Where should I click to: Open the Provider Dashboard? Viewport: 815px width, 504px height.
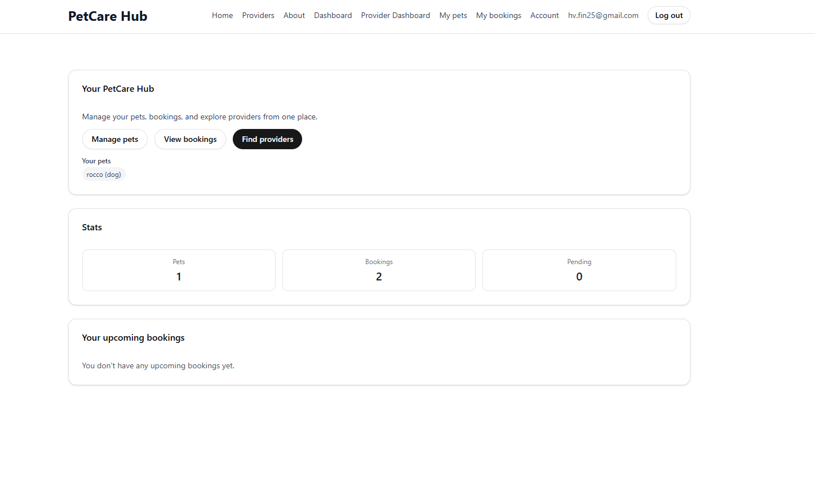395,15
